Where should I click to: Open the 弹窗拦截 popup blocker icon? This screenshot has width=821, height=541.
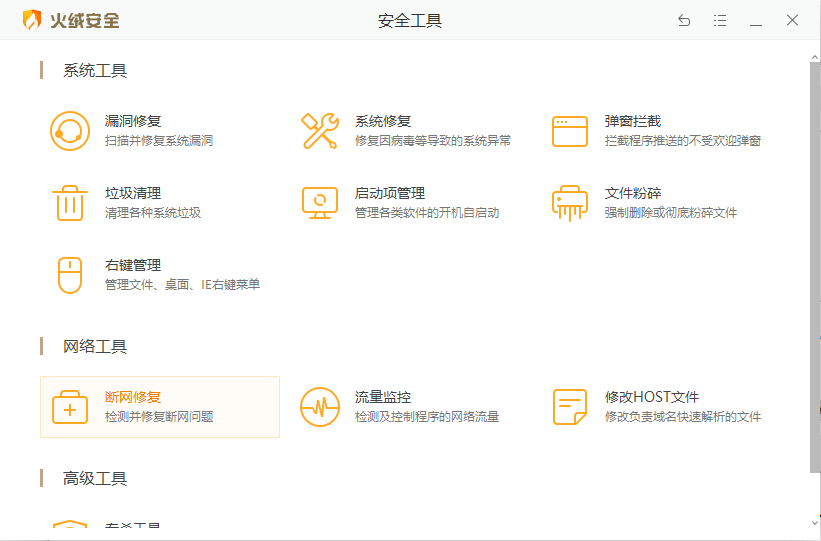tap(570, 131)
